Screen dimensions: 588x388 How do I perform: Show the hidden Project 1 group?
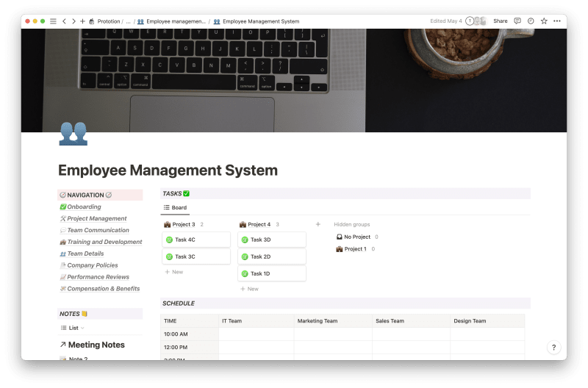tap(351, 249)
